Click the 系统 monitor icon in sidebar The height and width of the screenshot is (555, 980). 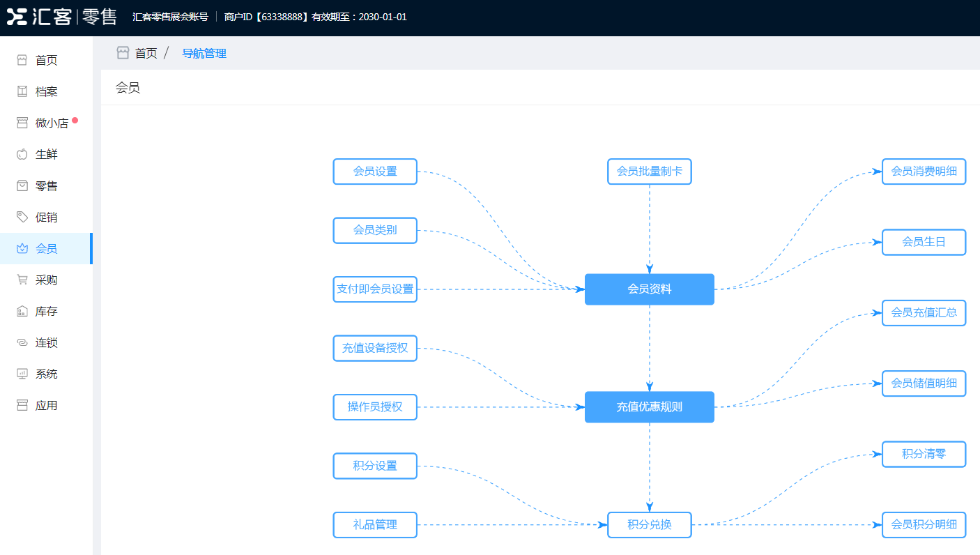click(22, 374)
